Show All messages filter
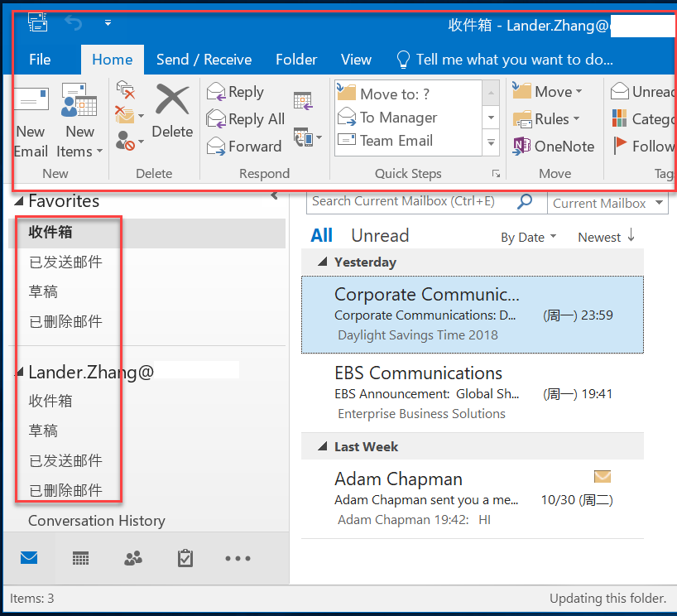This screenshot has height=616, width=677. click(x=321, y=236)
